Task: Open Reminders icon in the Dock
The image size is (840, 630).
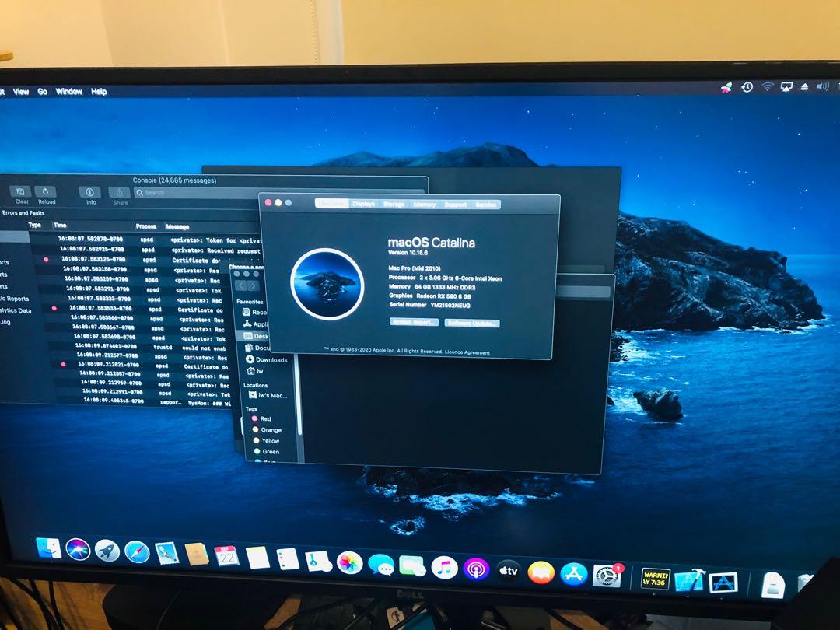Action: tap(288, 560)
